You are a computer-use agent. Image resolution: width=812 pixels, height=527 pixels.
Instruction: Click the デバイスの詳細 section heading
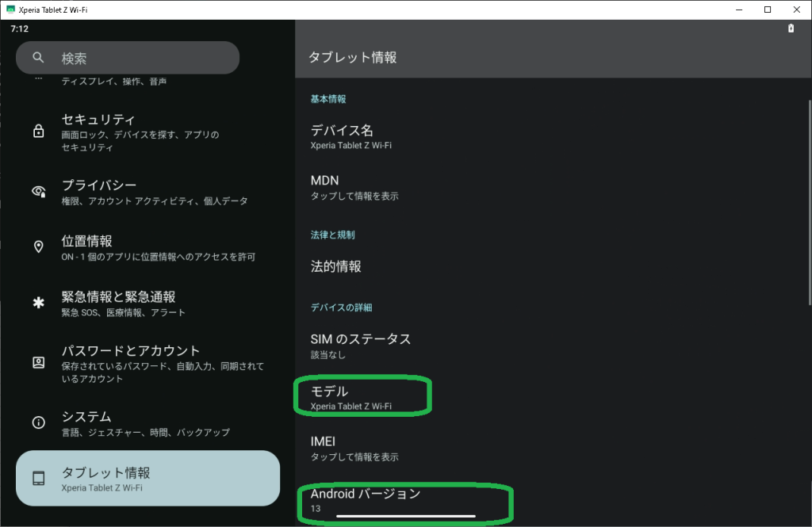pos(341,307)
